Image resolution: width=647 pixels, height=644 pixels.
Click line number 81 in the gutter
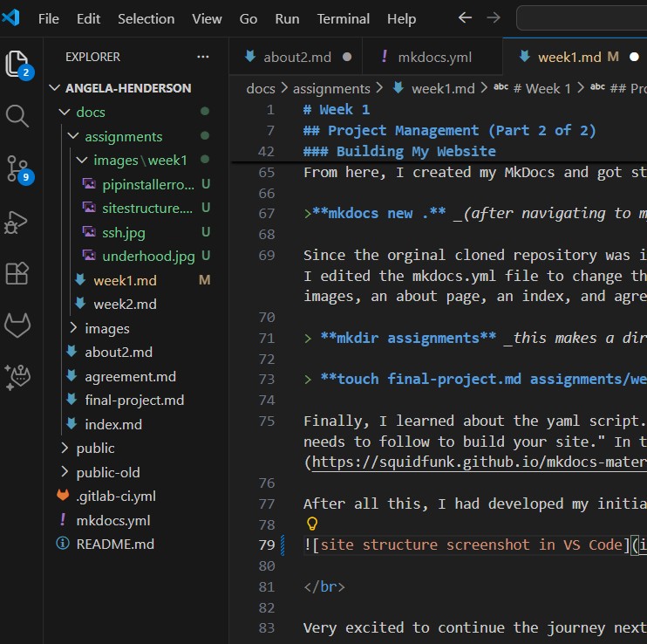[267, 586]
